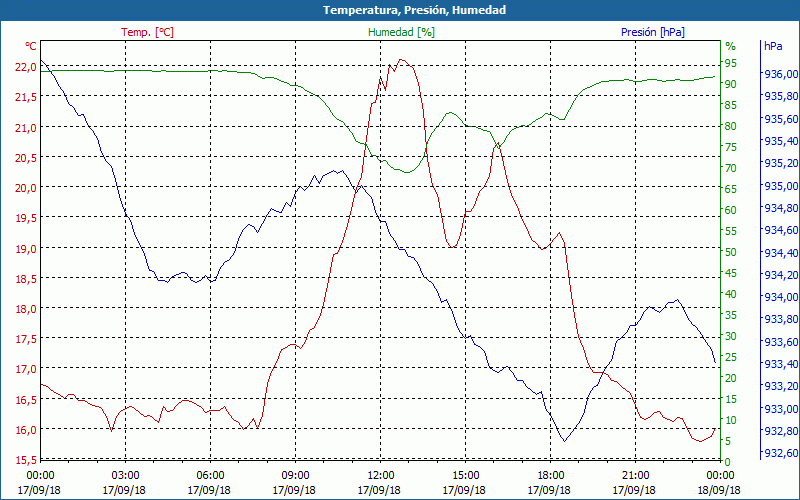Click the '°C' unit label on temperature axis
The image size is (800, 500).
tap(31, 46)
